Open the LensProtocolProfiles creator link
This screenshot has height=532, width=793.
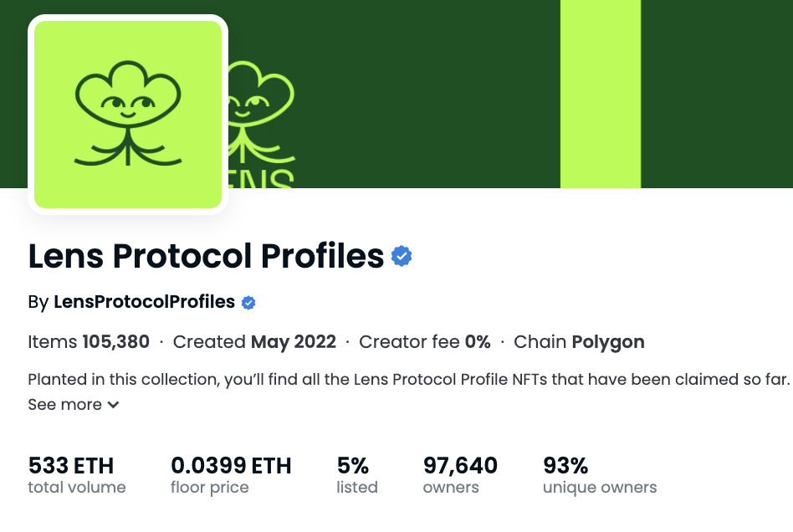tap(144, 302)
